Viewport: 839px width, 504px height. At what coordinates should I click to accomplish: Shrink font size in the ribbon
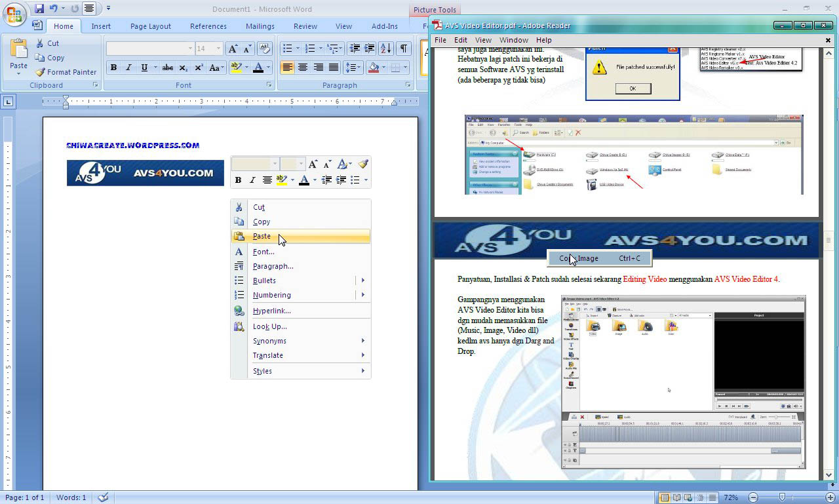pyautogui.click(x=248, y=48)
